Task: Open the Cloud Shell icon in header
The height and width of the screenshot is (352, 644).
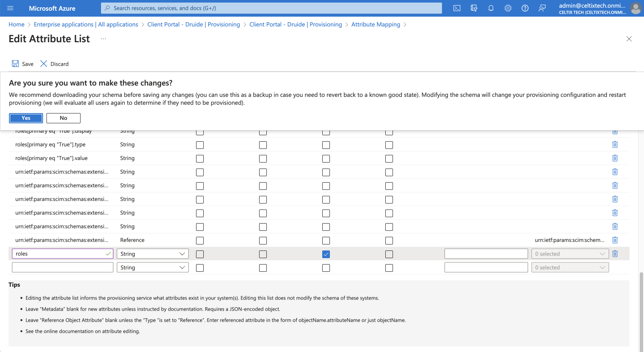Action: (457, 8)
